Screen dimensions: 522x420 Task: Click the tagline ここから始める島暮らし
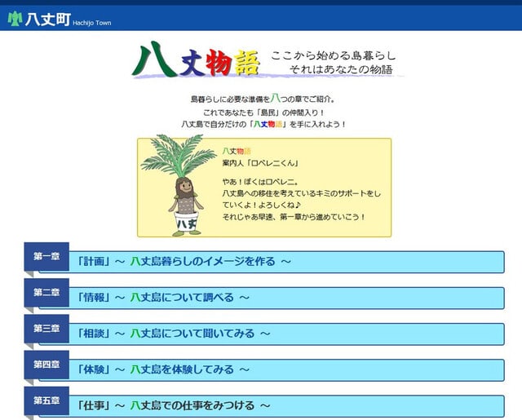point(334,55)
